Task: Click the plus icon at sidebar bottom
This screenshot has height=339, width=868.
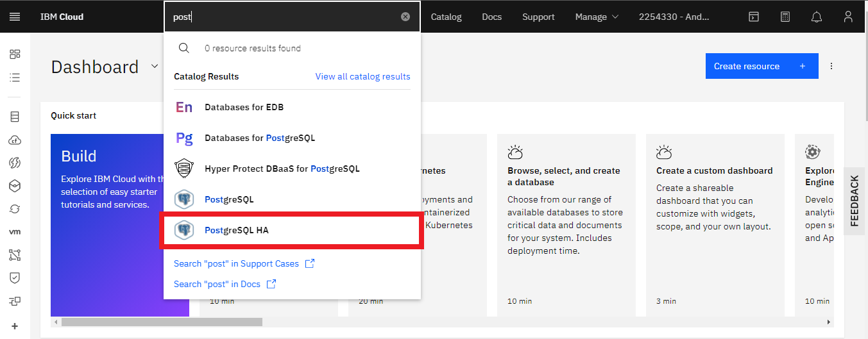Action: 15,326
